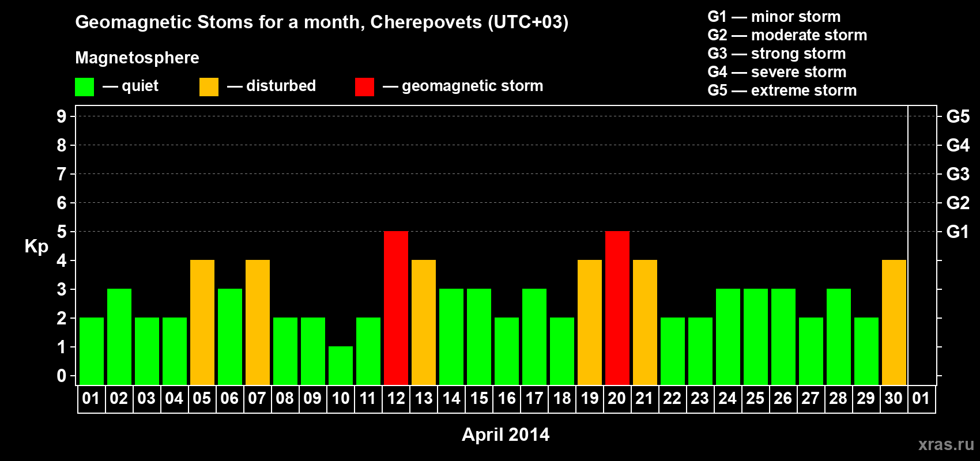
Task: Click the green bar for day 01 of April
Action: click(92, 352)
